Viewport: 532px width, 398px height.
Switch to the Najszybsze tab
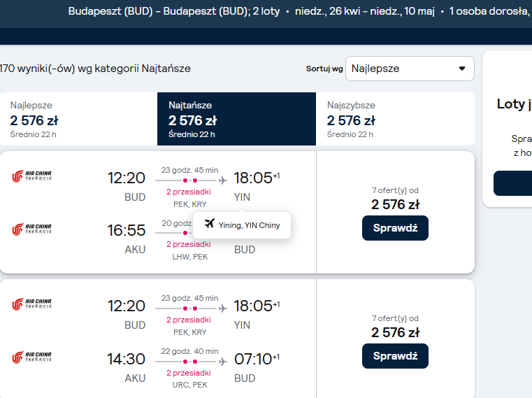coord(395,119)
